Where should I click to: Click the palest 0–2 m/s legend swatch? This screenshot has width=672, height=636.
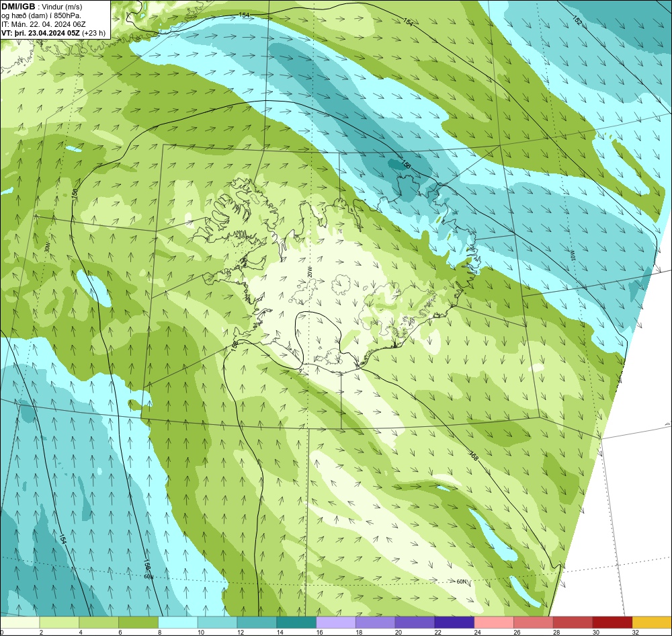[19, 623]
